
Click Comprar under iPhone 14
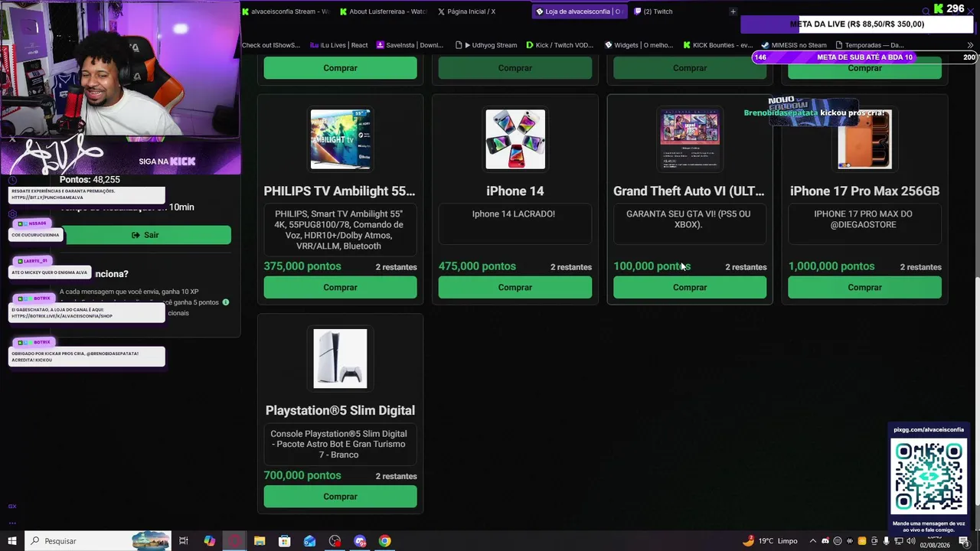[515, 288]
